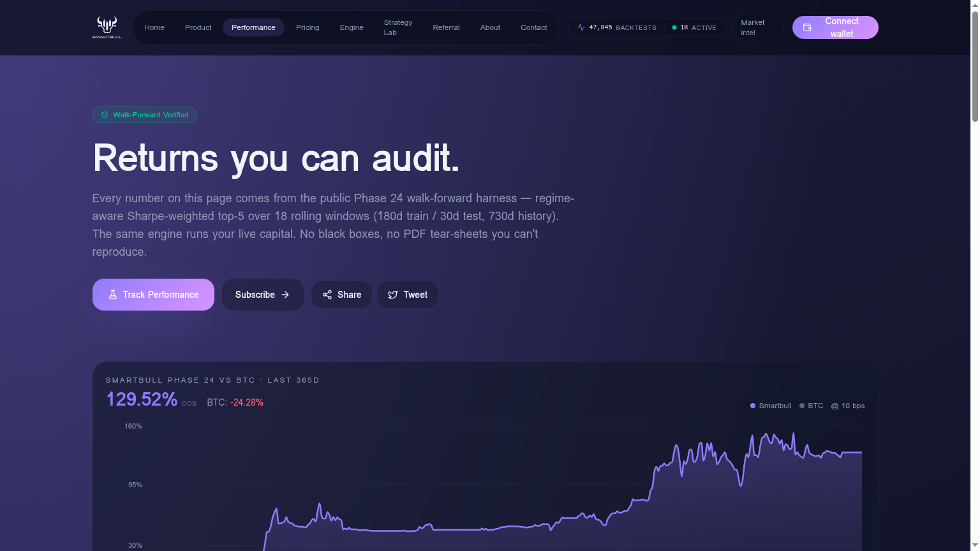Click the arrow icon on Subscribe

[x=285, y=295]
